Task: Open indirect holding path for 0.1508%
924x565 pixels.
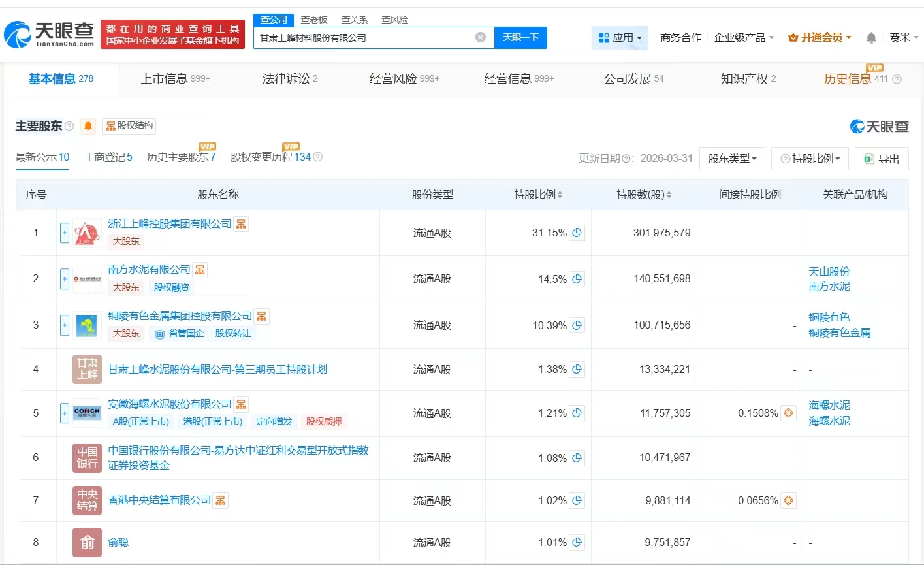Action: click(x=788, y=413)
